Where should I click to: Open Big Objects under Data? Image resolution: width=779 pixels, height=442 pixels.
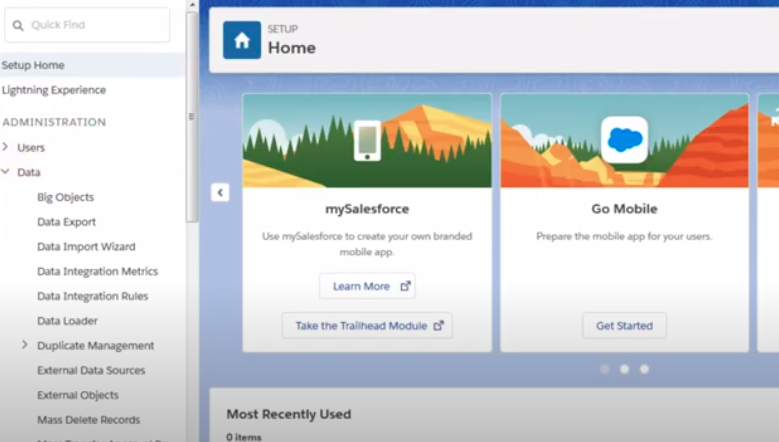tap(66, 197)
